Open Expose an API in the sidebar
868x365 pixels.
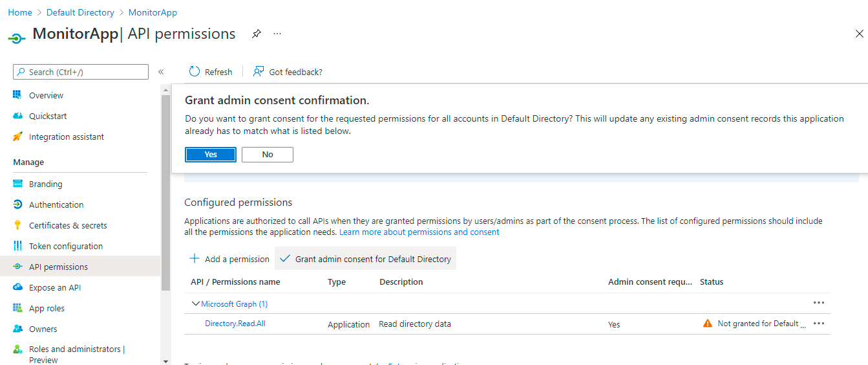55,287
